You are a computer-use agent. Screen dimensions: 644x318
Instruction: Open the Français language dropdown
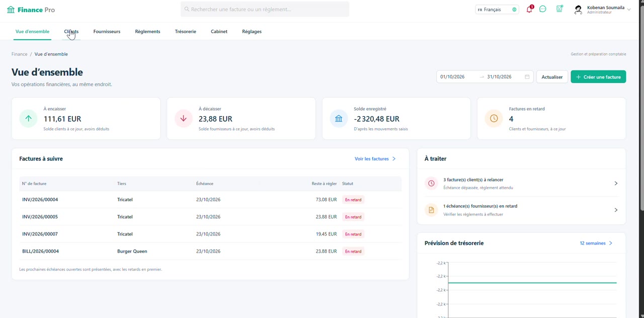(x=497, y=10)
